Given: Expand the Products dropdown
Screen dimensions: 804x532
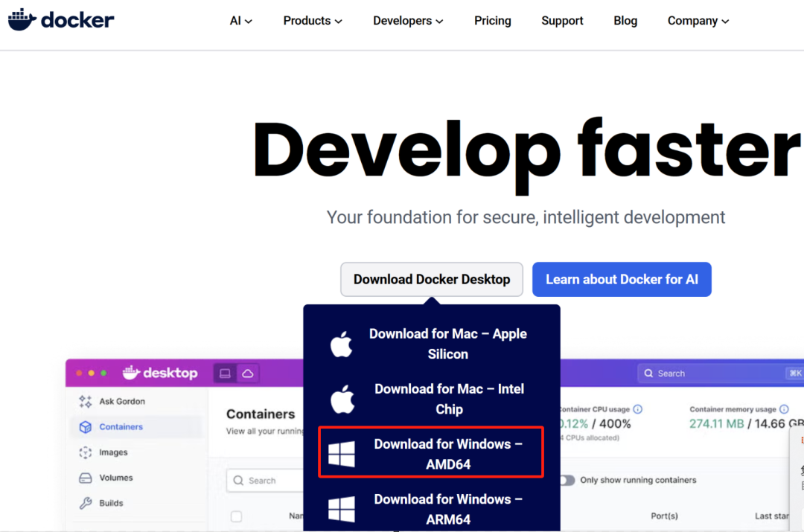Looking at the screenshot, I should (x=312, y=21).
